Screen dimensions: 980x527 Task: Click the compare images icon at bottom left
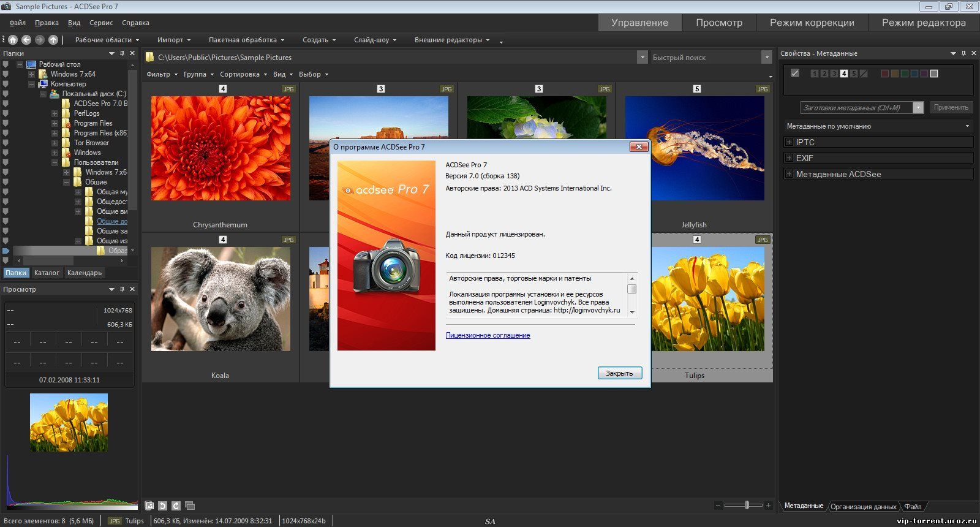[x=149, y=506]
